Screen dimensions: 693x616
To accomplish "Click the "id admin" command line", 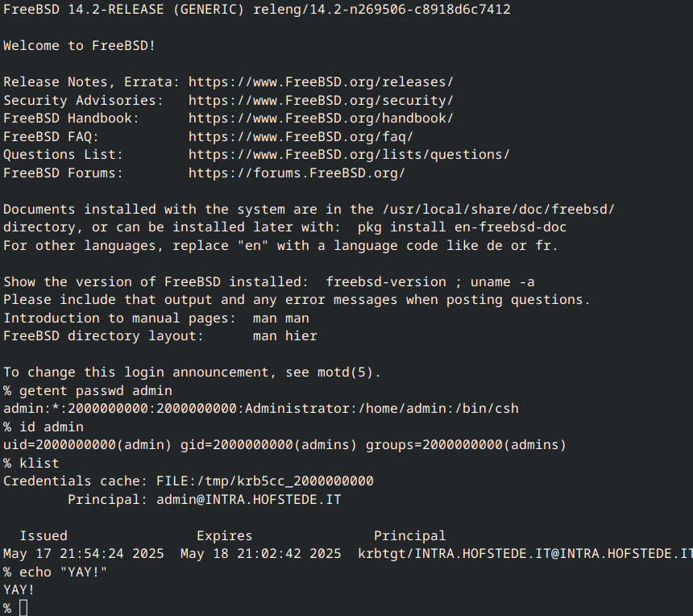I will 52,427.
